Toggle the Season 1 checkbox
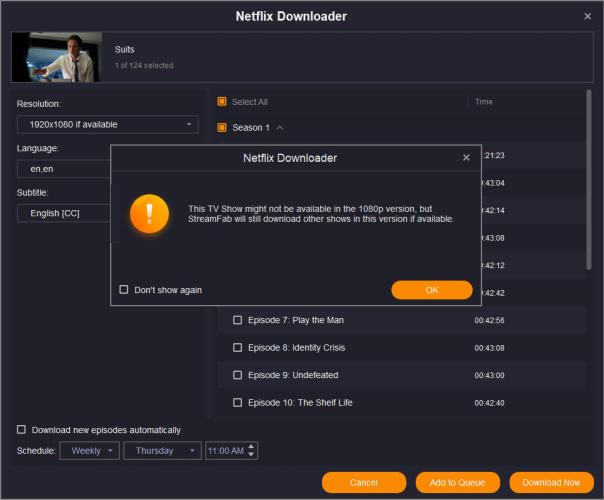The height and width of the screenshot is (500, 604). tap(222, 128)
